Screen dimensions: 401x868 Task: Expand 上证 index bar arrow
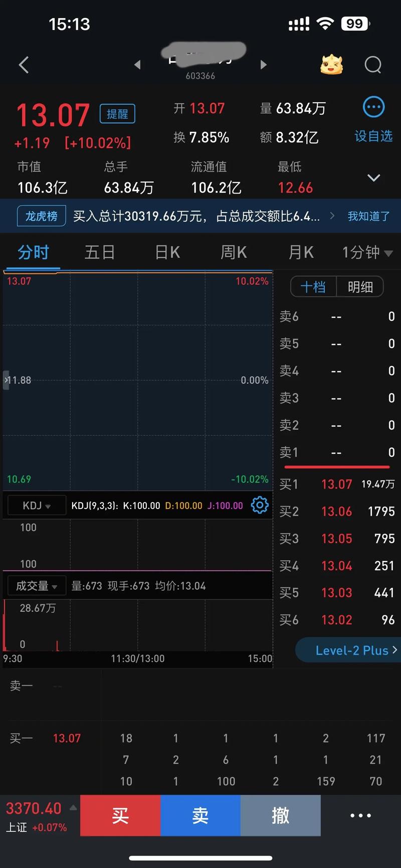click(73, 808)
